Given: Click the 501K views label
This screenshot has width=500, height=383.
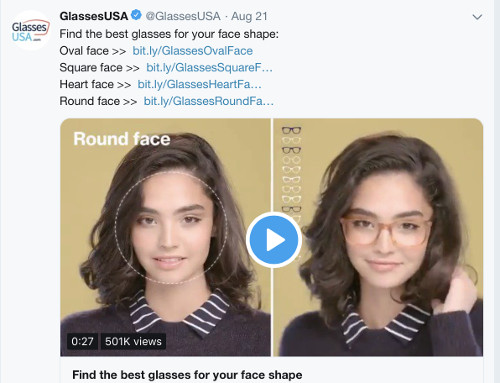Looking at the screenshot, I should click(x=133, y=341).
